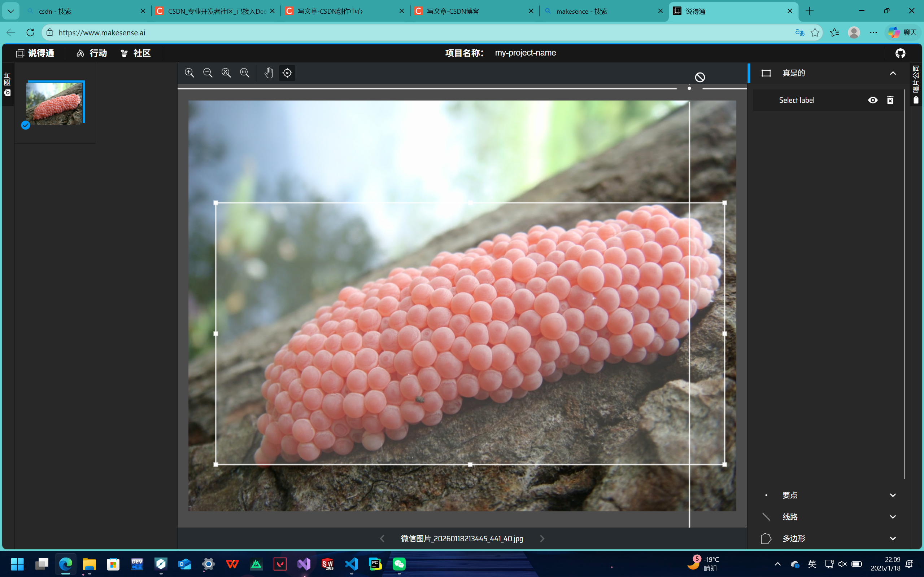Activate the hand drag-image tool
Screen dimensions: 924x577
[x=269, y=73]
